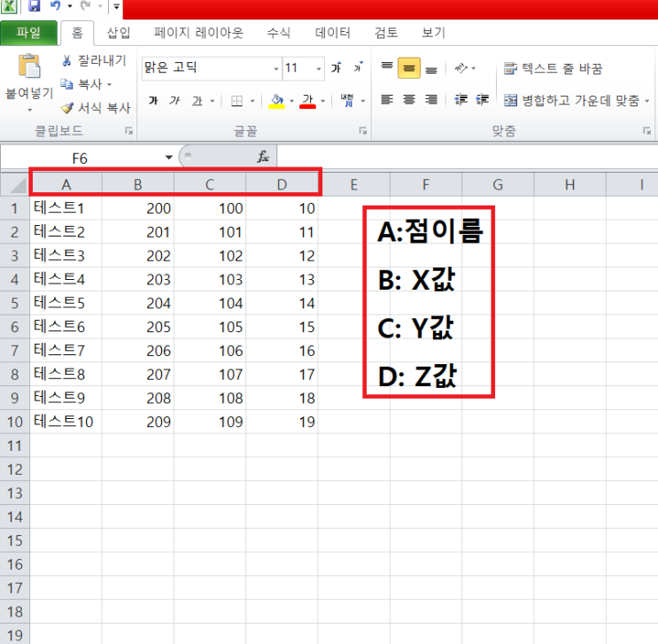Click the Select All corner triangle
The width and height of the screenshot is (658, 644).
[x=18, y=185]
